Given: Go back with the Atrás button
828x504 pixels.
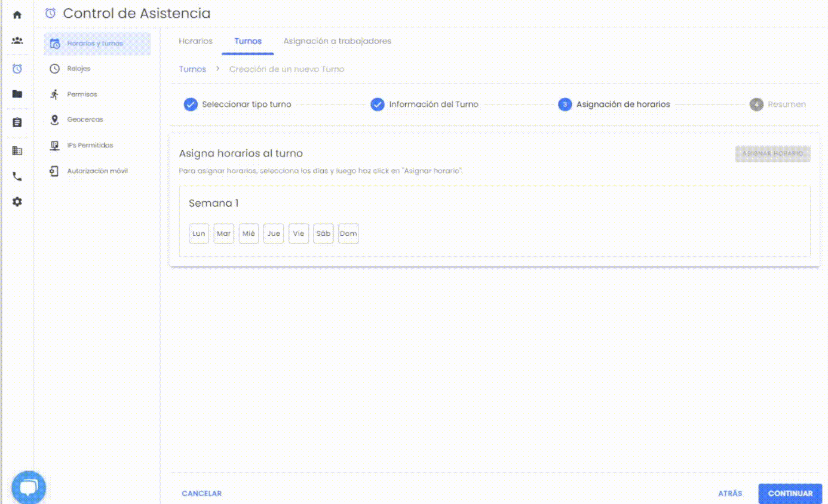Looking at the screenshot, I should (x=730, y=494).
